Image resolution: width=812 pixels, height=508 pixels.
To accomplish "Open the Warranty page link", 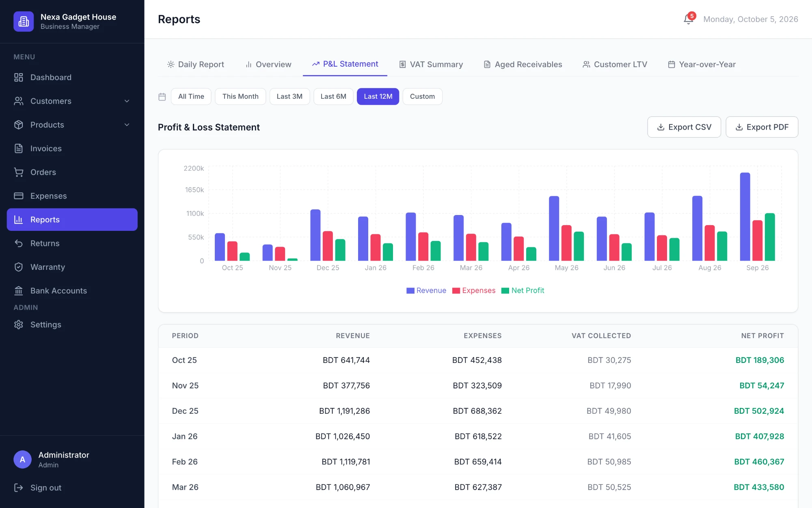I will (x=72, y=267).
